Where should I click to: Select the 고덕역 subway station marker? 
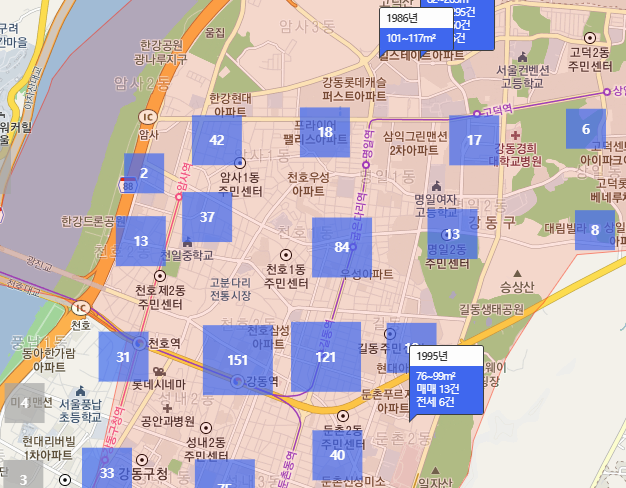coord(477,114)
